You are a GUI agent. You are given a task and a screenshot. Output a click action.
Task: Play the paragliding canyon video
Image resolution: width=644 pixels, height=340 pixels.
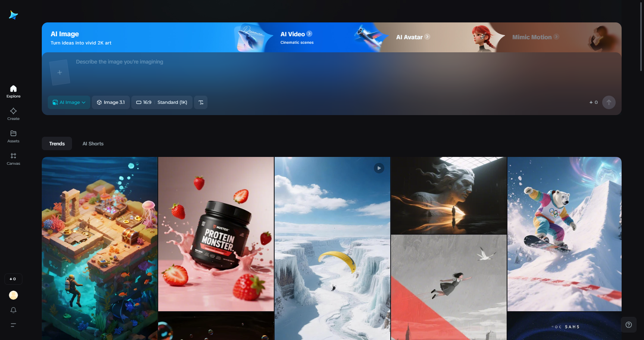379,168
